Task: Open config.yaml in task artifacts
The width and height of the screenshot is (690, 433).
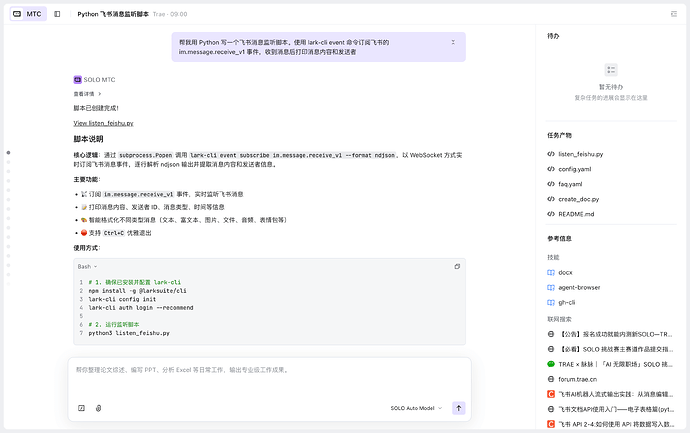Action: [575, 169]
